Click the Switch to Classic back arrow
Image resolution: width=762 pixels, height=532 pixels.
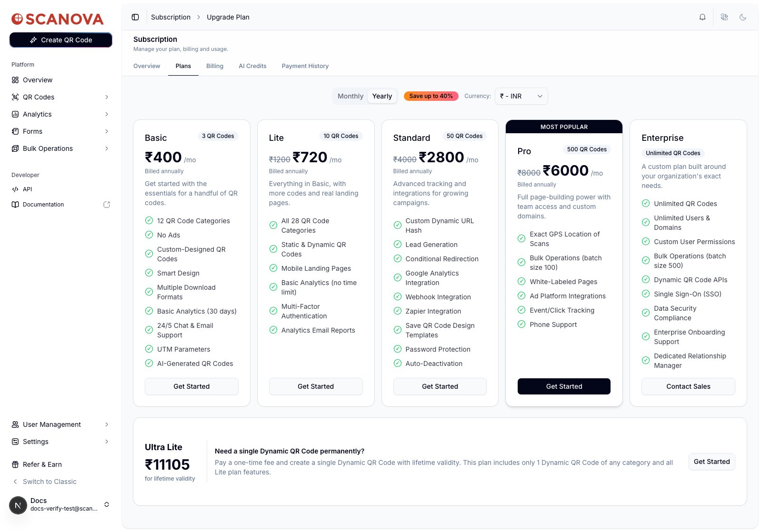tap(15, 482)
